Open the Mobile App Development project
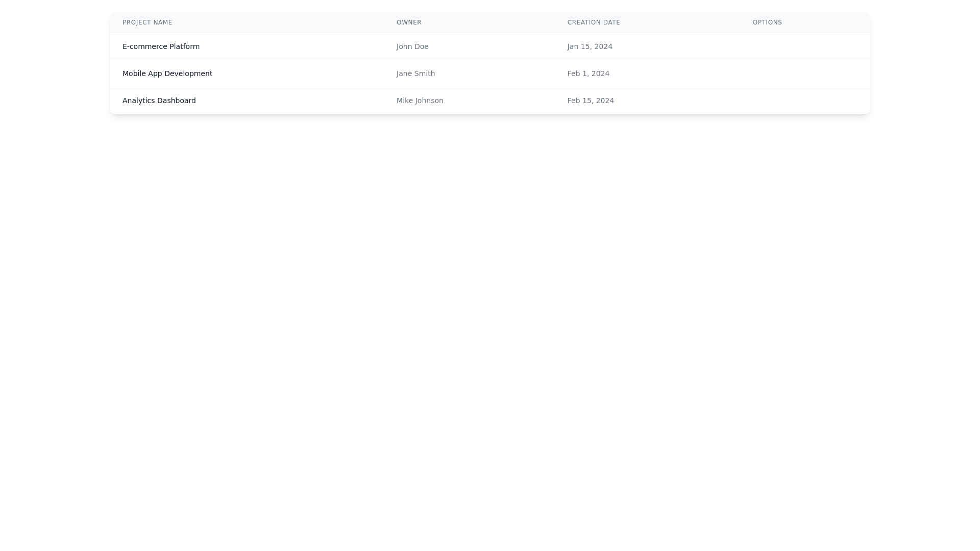 (x=167, y=73)
